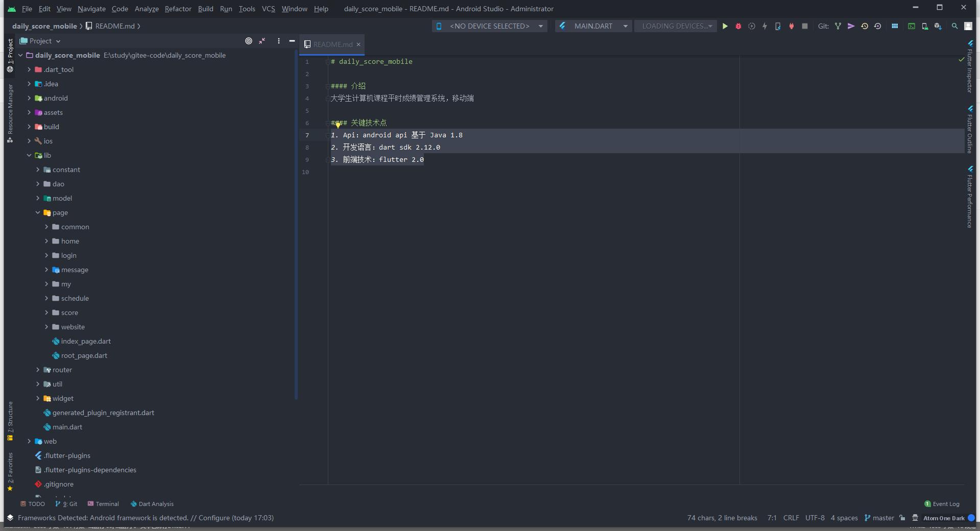Open the Loading Devices dropdown
980x531 pixels.
tap(675, 26)
